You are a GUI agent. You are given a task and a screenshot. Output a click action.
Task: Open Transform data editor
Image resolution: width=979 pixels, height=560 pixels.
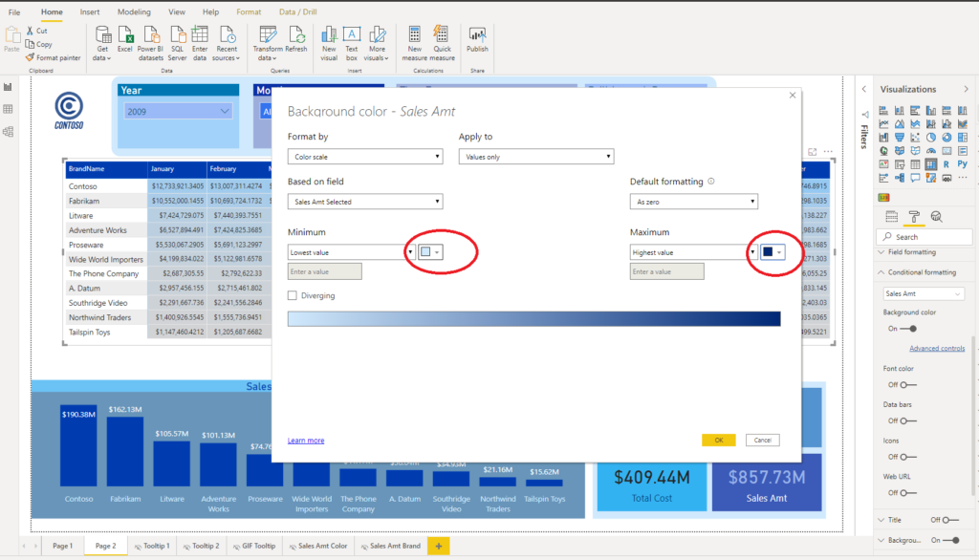tap(268, 43)
